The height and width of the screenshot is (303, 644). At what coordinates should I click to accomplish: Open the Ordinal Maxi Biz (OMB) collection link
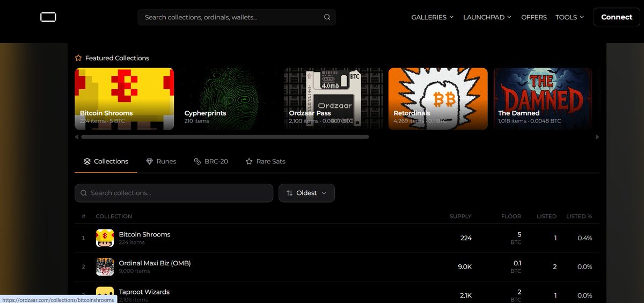(x=155, y=263)
